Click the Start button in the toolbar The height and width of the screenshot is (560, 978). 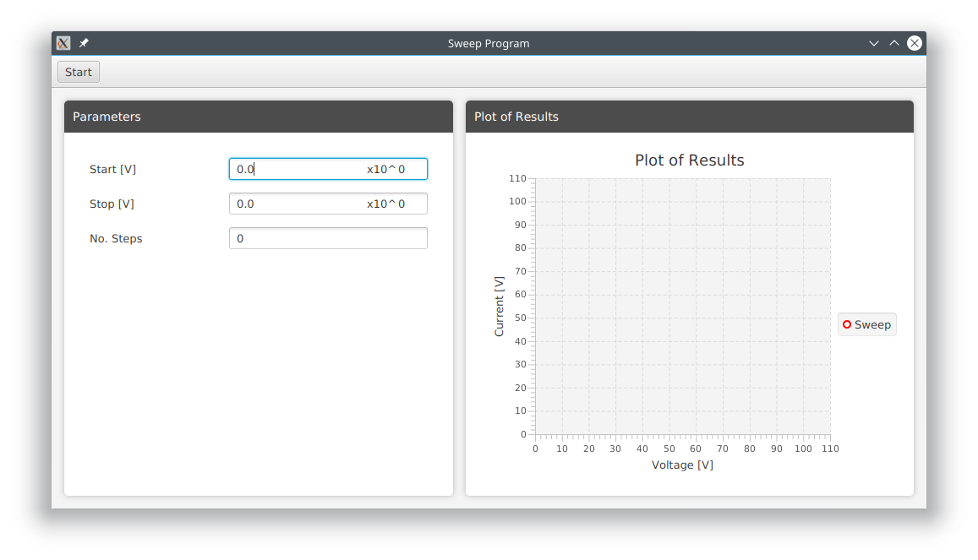[79, 73]
